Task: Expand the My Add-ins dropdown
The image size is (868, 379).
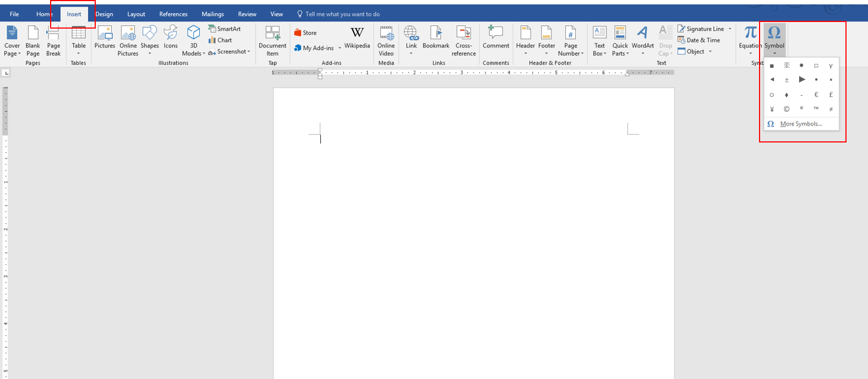Action: click(x=340, y=48)
